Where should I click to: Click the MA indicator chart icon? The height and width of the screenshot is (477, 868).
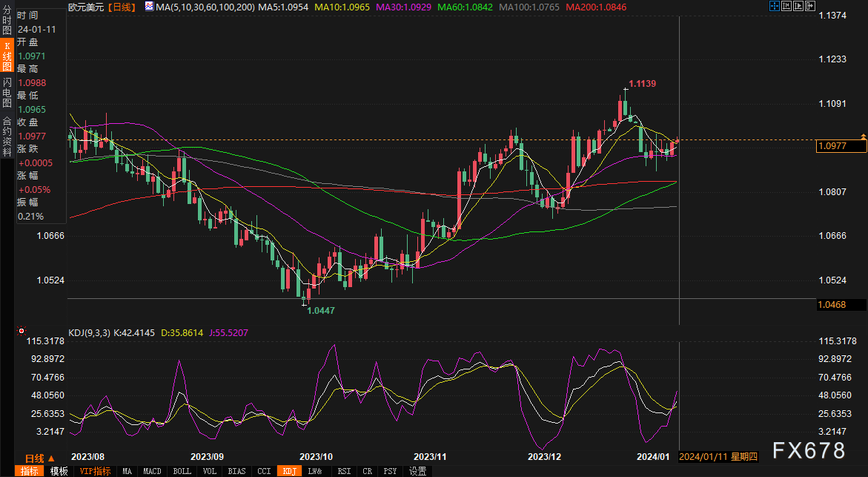point(149,6)
